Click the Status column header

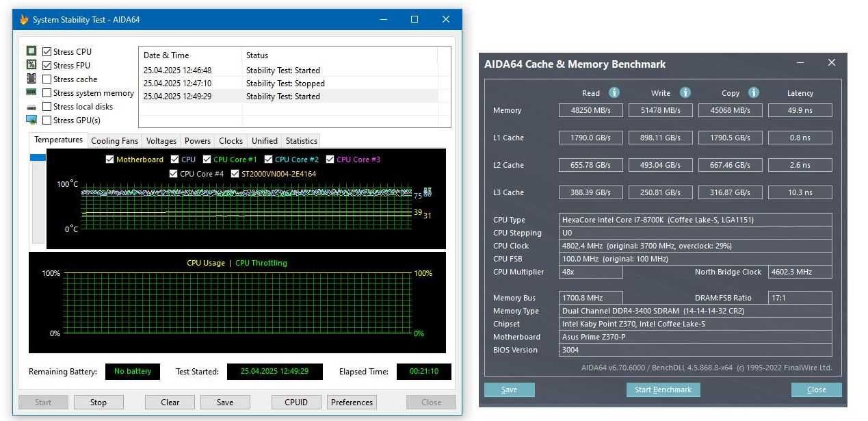pos(340,55)
